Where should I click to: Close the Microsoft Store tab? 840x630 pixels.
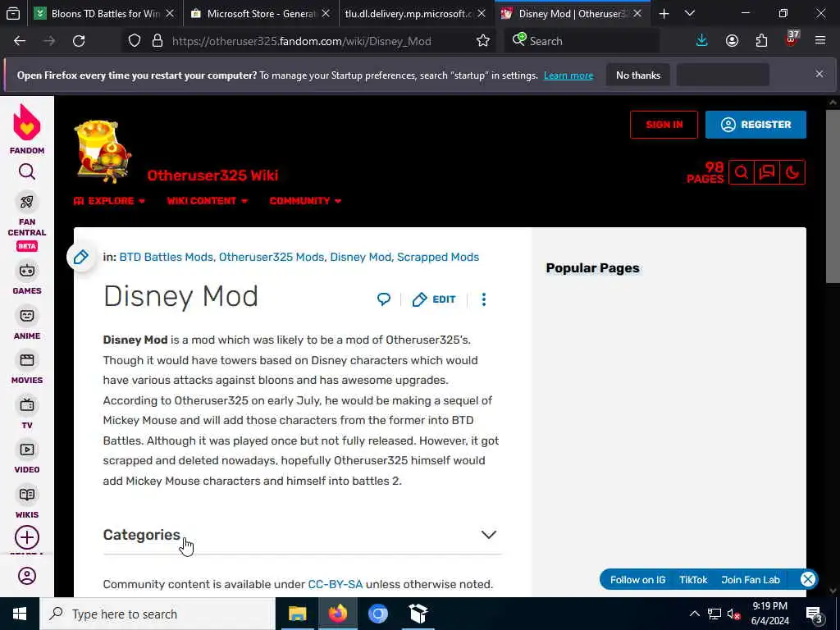[326, 14]
